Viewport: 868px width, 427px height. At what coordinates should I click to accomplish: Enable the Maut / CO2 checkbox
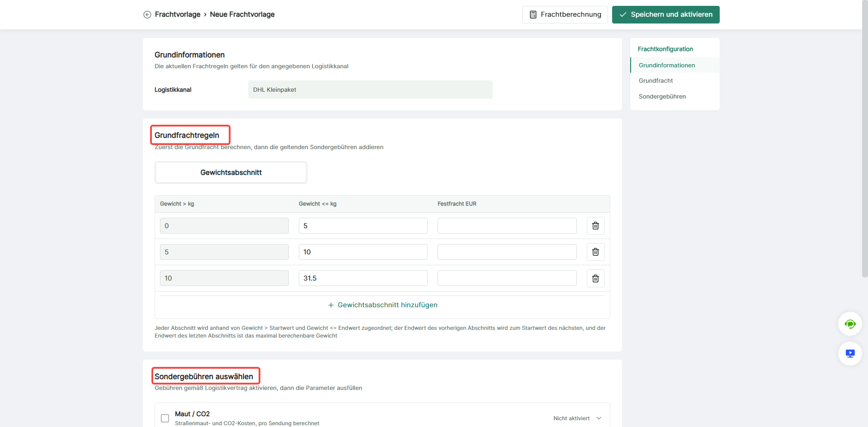tap(165, 418)
